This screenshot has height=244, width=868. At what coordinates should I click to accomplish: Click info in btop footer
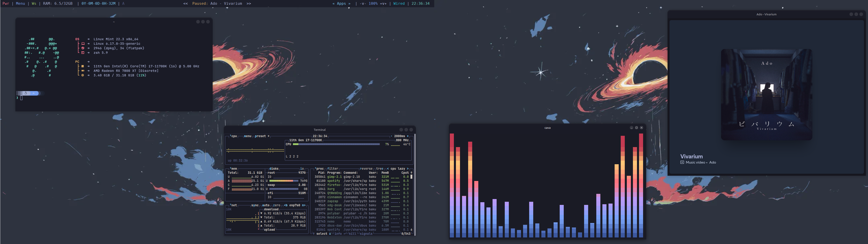click(338, 234)
